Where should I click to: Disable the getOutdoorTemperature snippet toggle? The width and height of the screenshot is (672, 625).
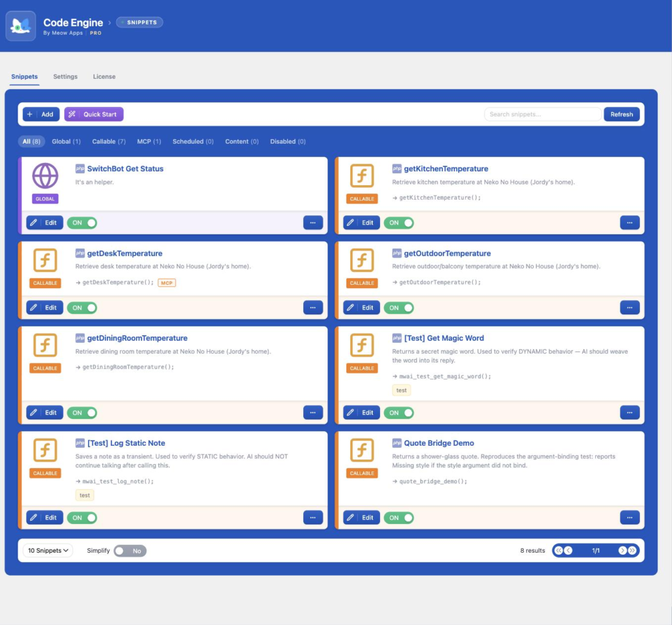click(x=398, y=307)
